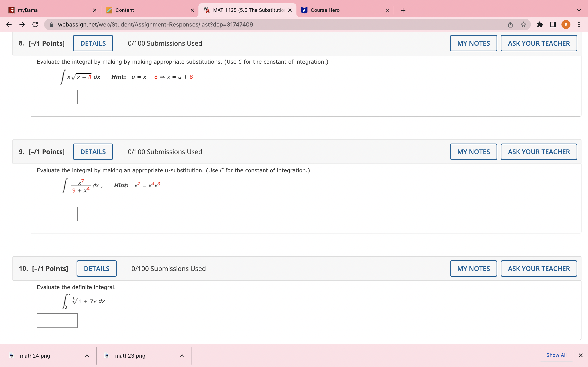The image size is (588, 367).
Task: Open DETAILS for question 8
Action: (x=93, y=43)
